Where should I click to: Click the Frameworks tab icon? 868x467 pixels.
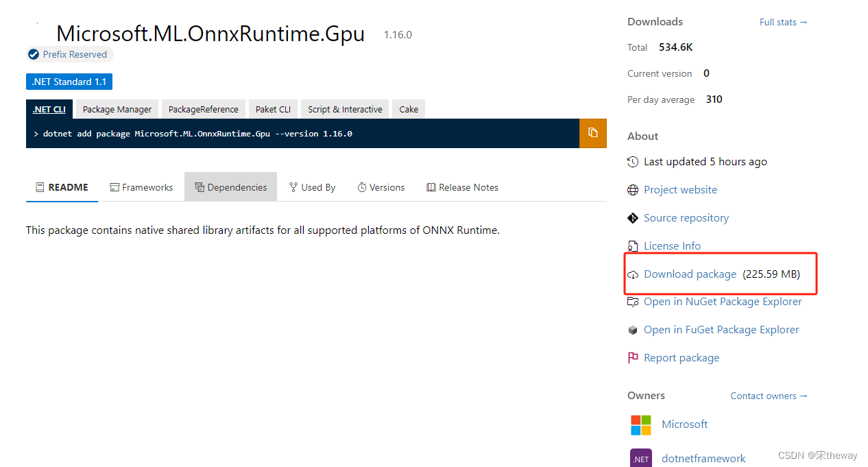[115, 187]
